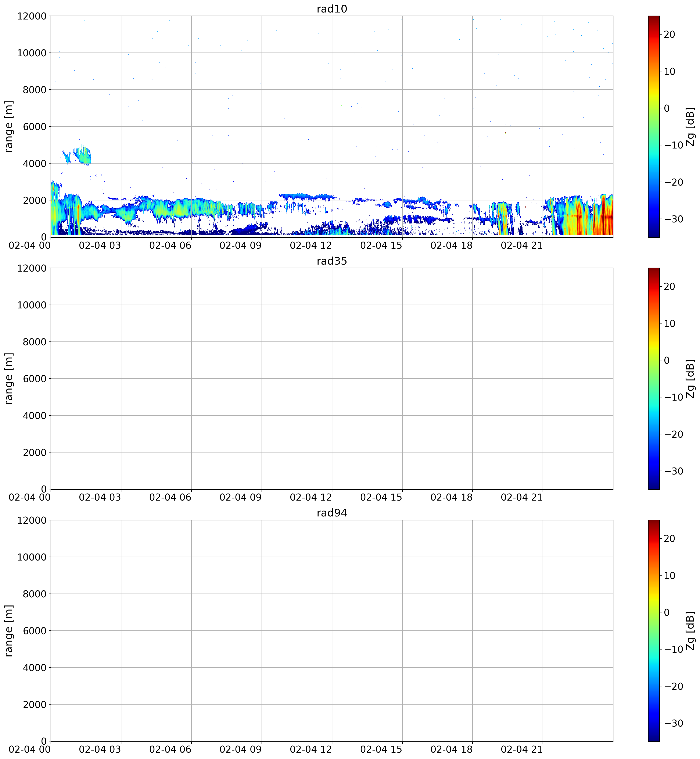The width and height of the screenshot is (700, 759).
Task: Click '02-04 06' tick under rad35 plot
Action: coord(170,497)
